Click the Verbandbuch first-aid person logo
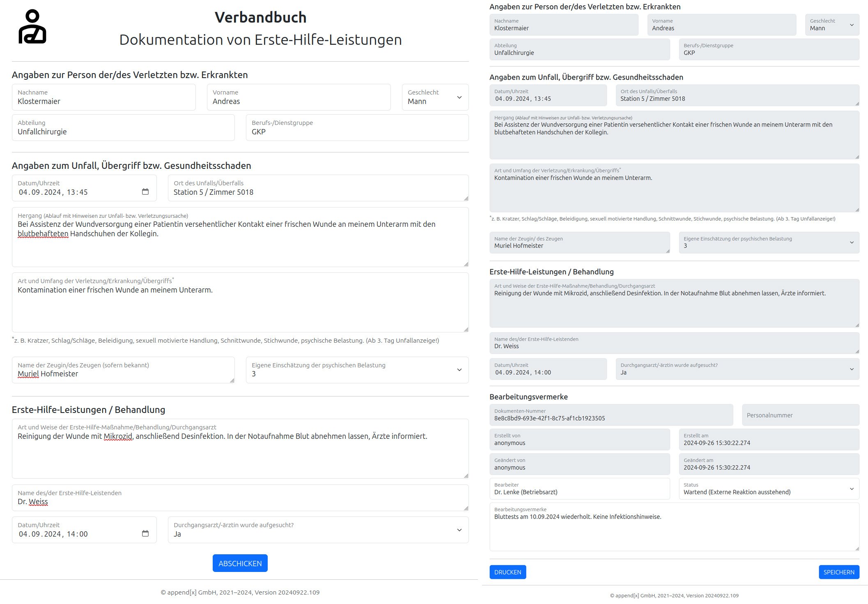This screenshot has height=604, width=868. tap(32, 27)
